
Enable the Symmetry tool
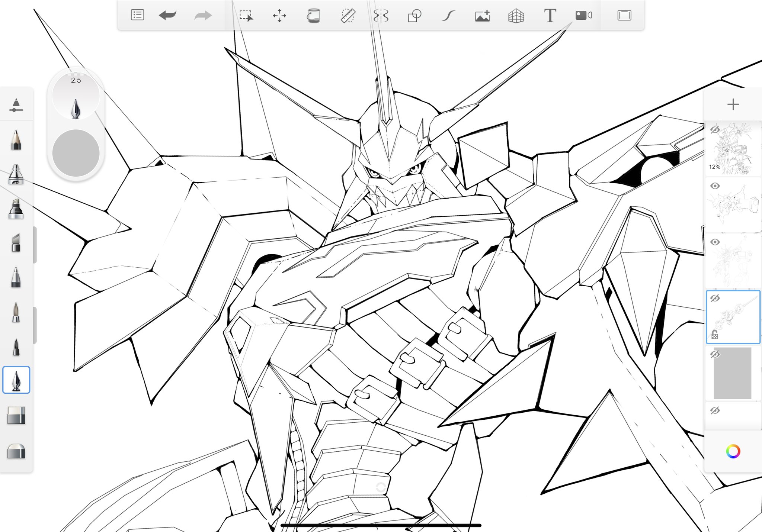[x=381, y=16]
